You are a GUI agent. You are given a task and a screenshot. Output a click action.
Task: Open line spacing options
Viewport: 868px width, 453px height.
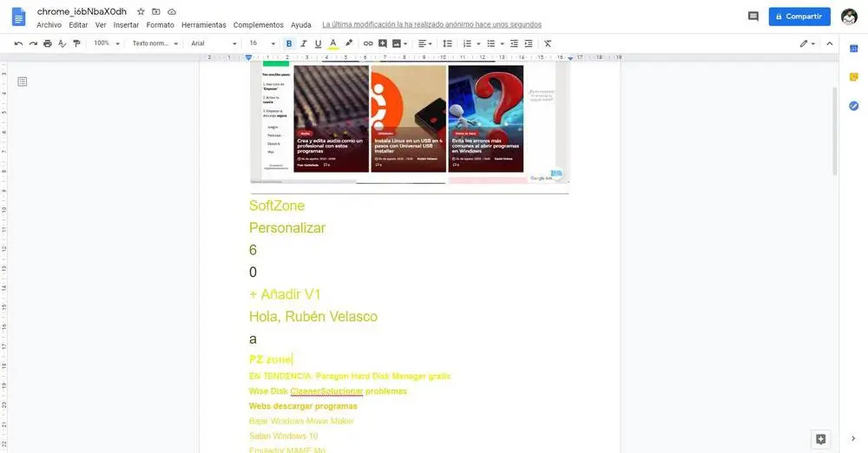click(x=447, y=43)
